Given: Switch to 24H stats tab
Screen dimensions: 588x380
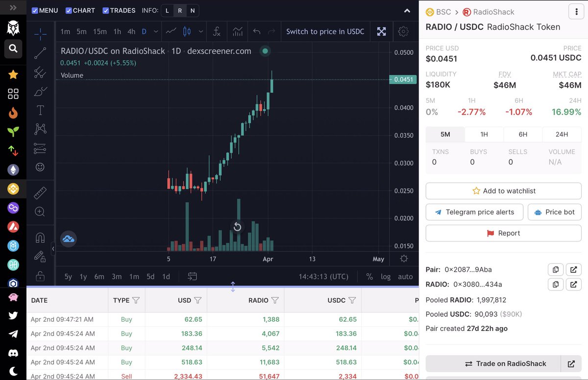Looking at the screenshot, I should [x=562, y=134].
